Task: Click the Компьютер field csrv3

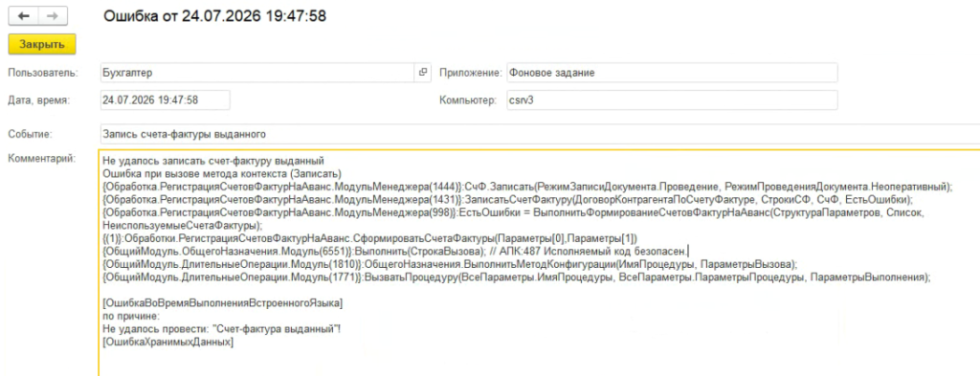Action: click(x=672, y=100)
